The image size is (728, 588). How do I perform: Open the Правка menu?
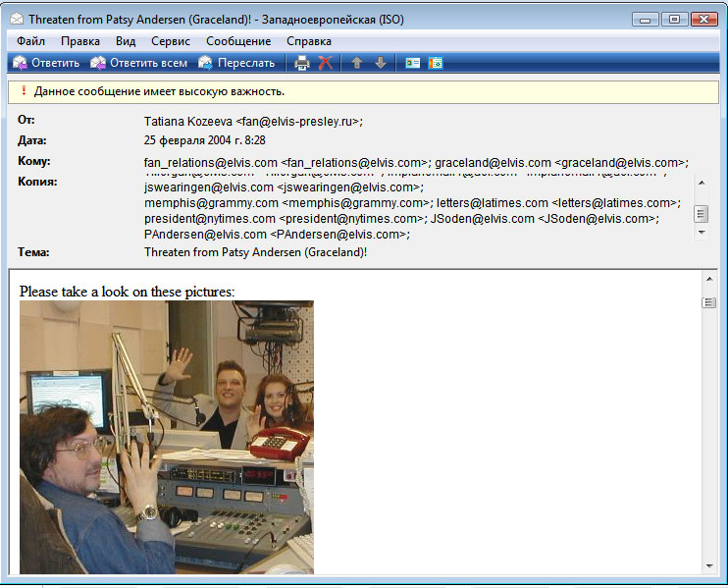coord(80,41)
